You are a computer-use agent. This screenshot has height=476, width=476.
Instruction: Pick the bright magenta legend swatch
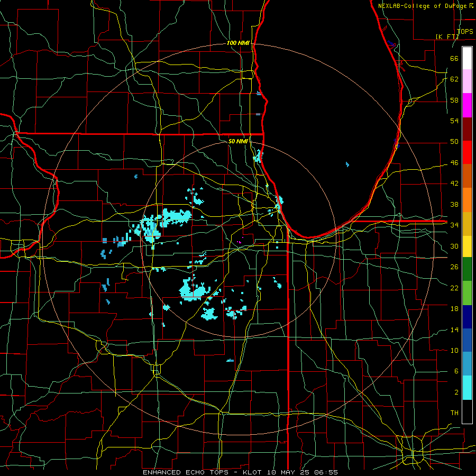coord(467,105)
